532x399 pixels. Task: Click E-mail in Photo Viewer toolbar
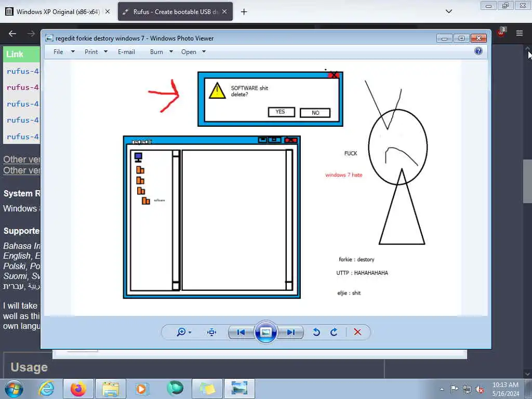126,52
